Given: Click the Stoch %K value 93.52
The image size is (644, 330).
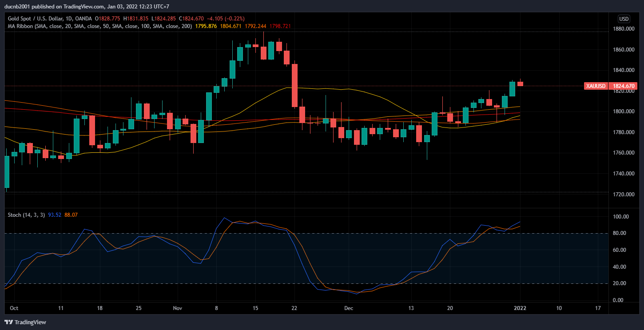Looking at the screenshot, I should pos(55,215).
